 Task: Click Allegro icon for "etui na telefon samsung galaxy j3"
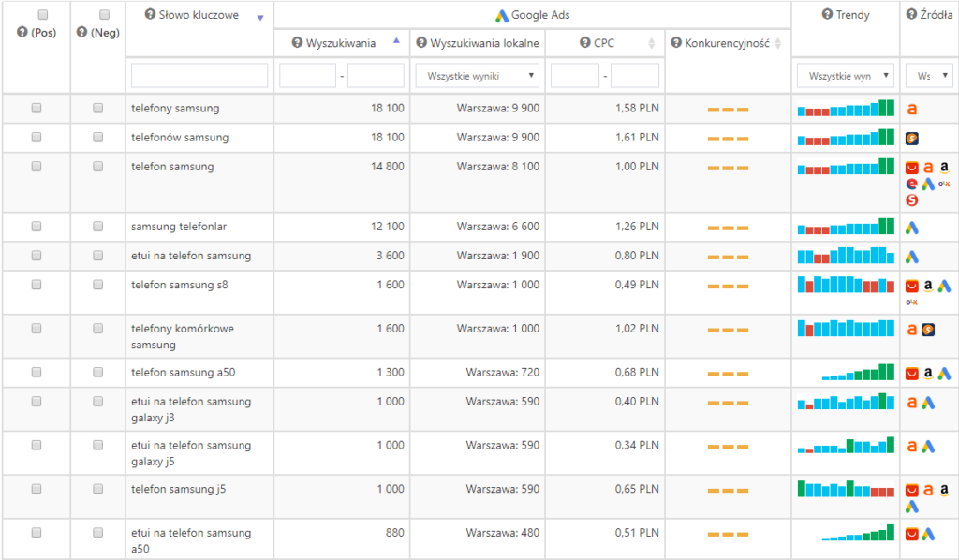click(x=912, y=403)
